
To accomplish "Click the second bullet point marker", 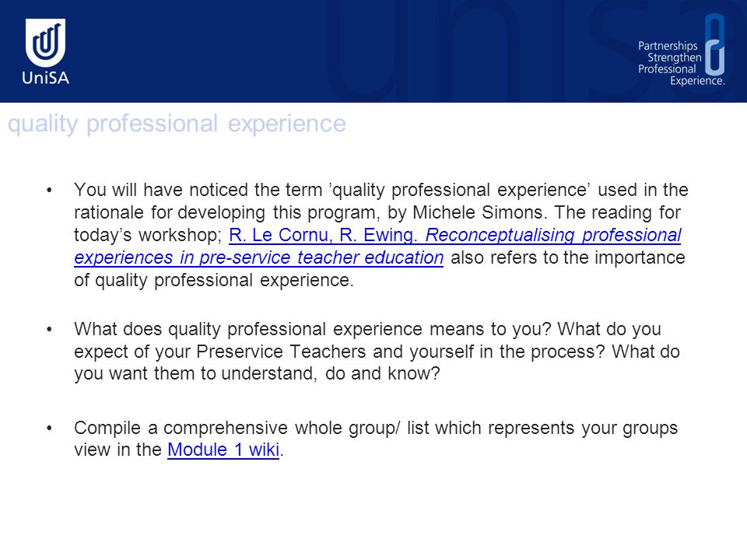I will click(x=50, y=330).
